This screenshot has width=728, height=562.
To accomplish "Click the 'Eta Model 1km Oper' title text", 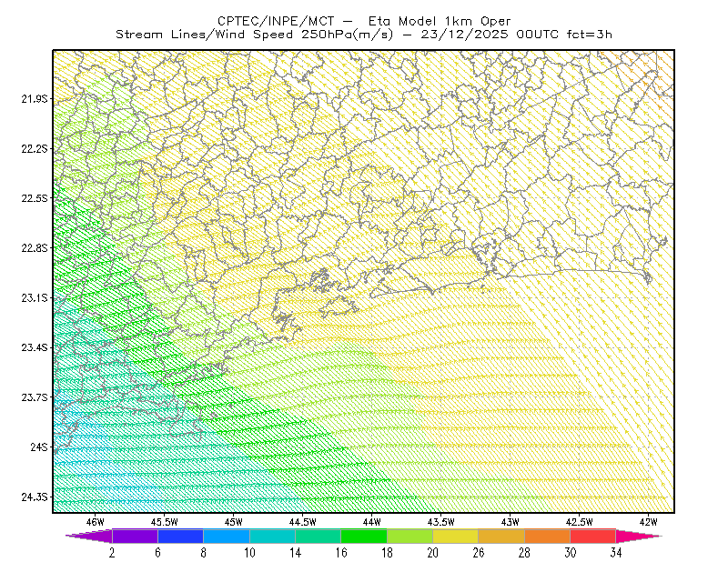I will pyautogui.click(x=440, y=21).
